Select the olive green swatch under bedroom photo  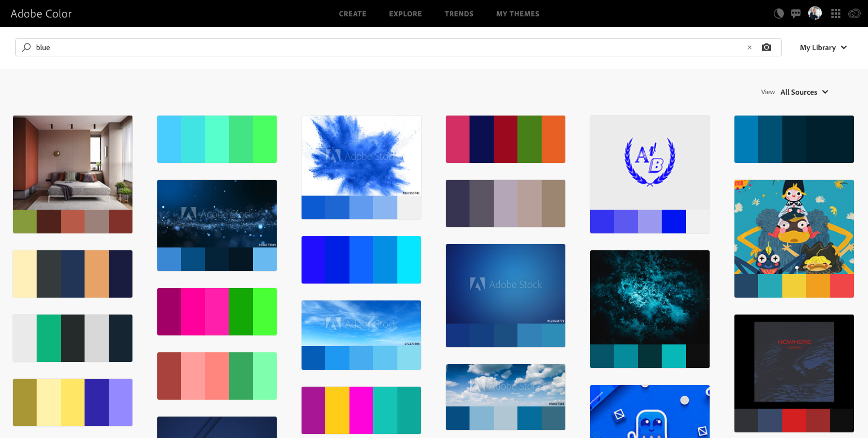pyautogui.click(x=25, y=222)
